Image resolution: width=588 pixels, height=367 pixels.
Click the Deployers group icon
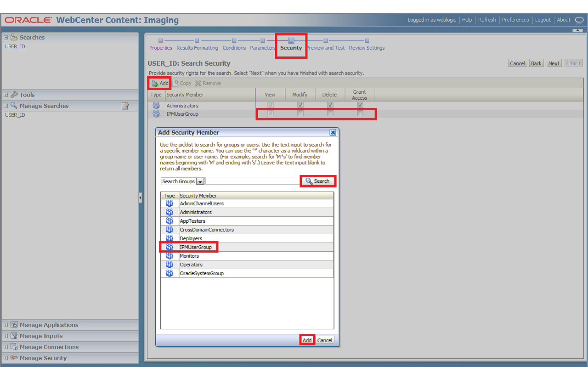tap(170, 238)
